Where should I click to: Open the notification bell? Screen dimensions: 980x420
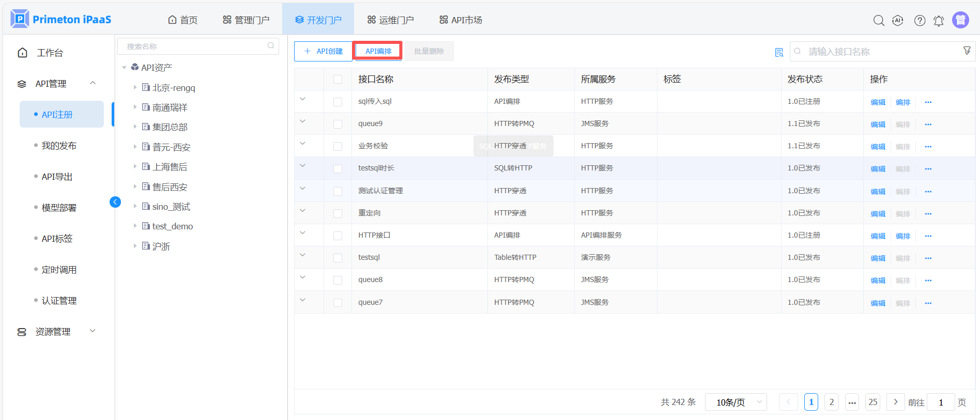click(939, 21)
